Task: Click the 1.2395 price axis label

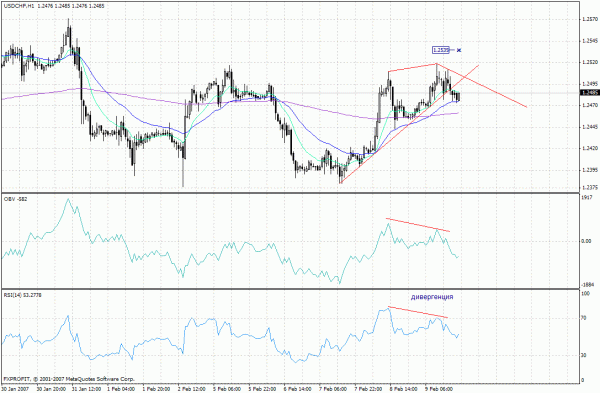Action: tap(590, 170)
